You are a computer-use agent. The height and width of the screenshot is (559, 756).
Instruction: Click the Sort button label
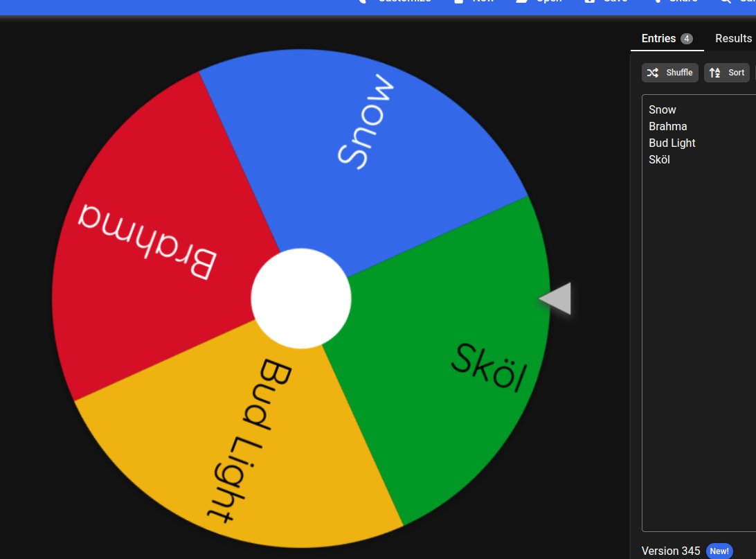(736, 72)
